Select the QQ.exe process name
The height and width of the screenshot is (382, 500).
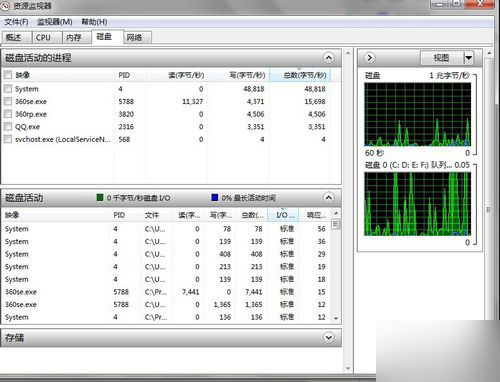coord(27,127)
